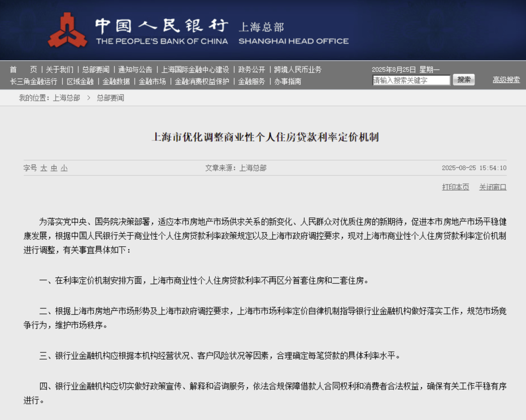This screenshot has width=526, height=420.
Task: Select 跨境人民币业务 in the navigation
Action: [298, 70]
